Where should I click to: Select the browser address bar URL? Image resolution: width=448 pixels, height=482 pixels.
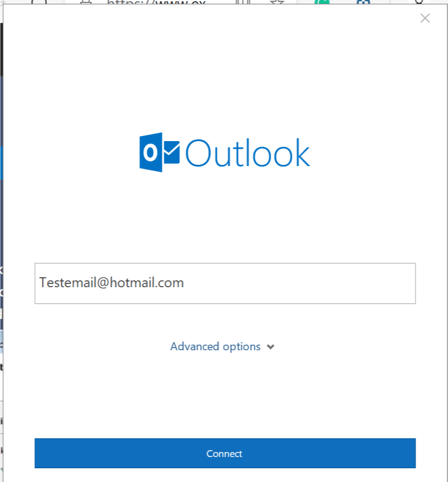156,2
